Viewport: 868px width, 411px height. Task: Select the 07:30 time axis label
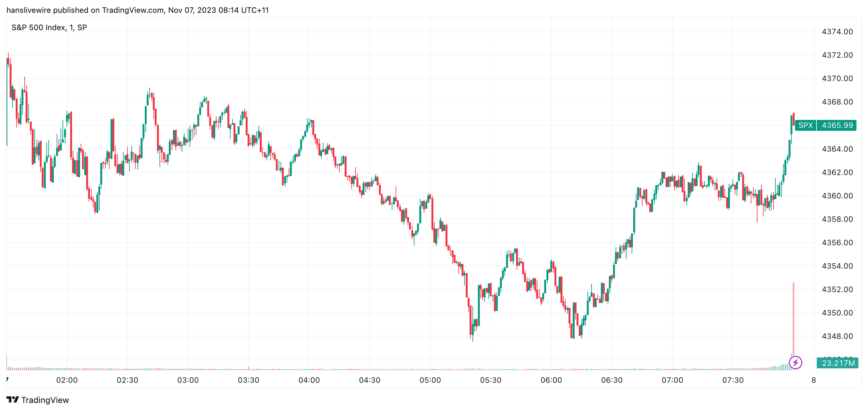pyautogui.click(x=733, y=380)
